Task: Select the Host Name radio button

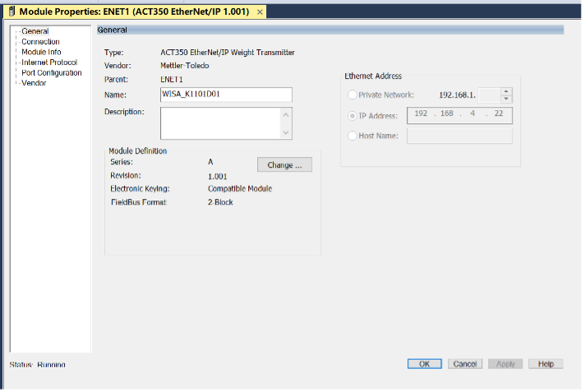Action: coord(352,136)
